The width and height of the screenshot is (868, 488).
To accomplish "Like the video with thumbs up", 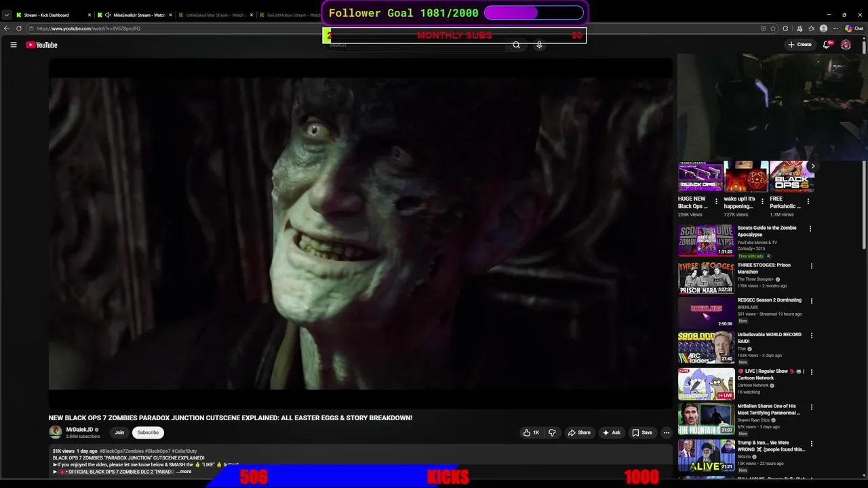I will [x=531, y=432].
